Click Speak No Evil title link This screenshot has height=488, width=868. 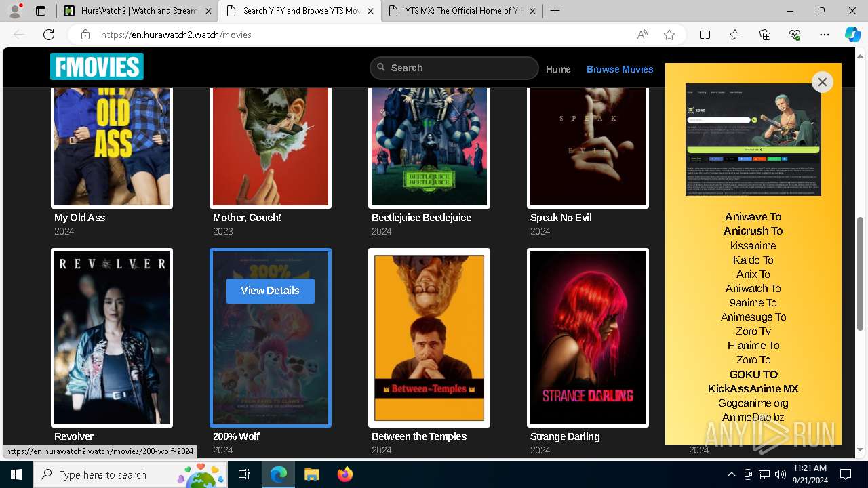point(561,218)
